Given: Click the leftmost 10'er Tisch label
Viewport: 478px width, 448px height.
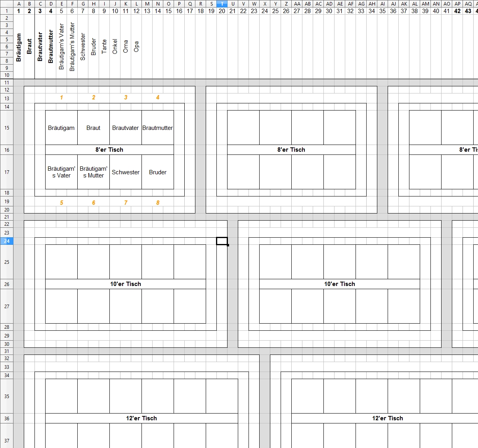Looking at the screenshot, I should click(125, 284).
